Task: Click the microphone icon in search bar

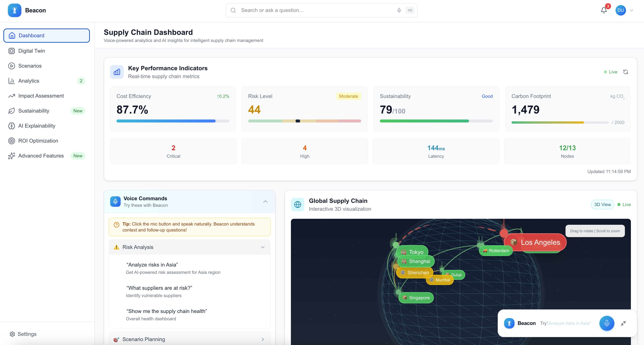Action: [399, 10]
